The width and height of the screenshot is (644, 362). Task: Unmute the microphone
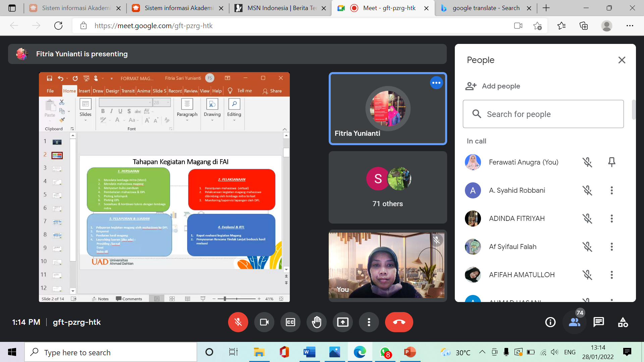click(x=238, y=322)
